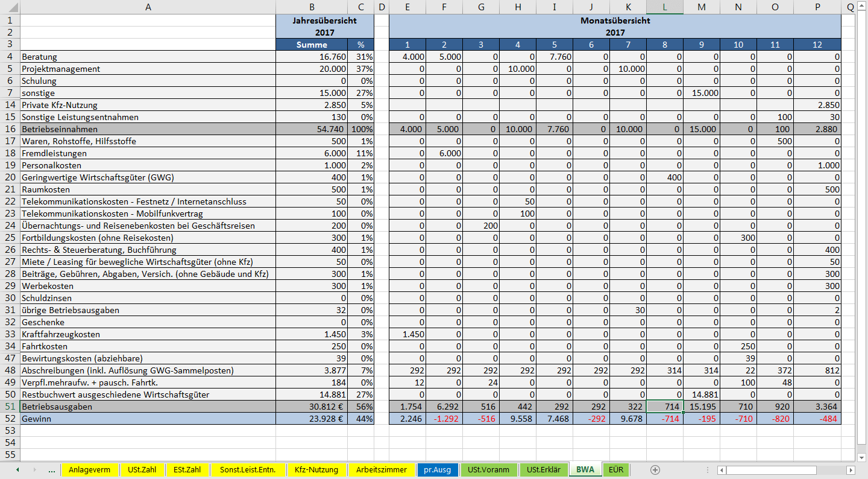Click the Betriebseinnahmen row label cell
Image resolution: width=868 pixels, height=479 pixels.
click(148, 129)
